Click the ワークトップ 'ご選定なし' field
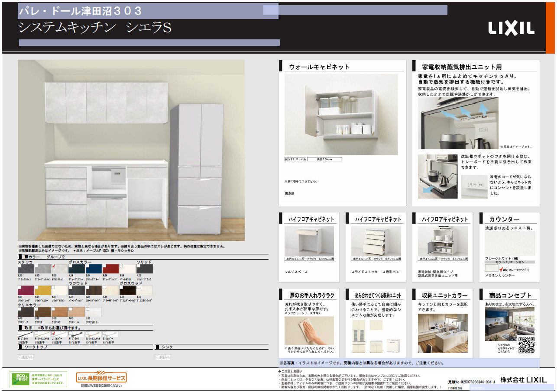 pyautogui.click(x=26, y=357)
